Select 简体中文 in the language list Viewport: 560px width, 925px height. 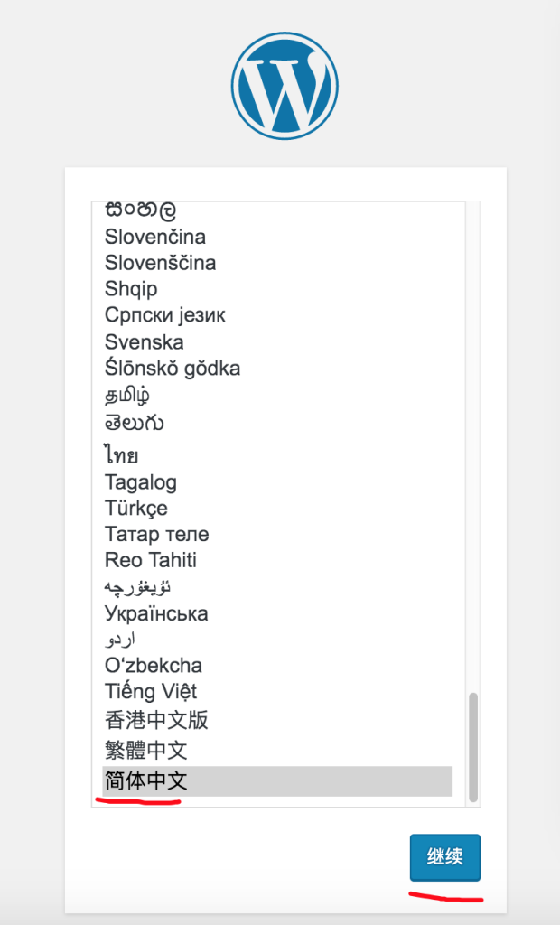click(146, 780)
